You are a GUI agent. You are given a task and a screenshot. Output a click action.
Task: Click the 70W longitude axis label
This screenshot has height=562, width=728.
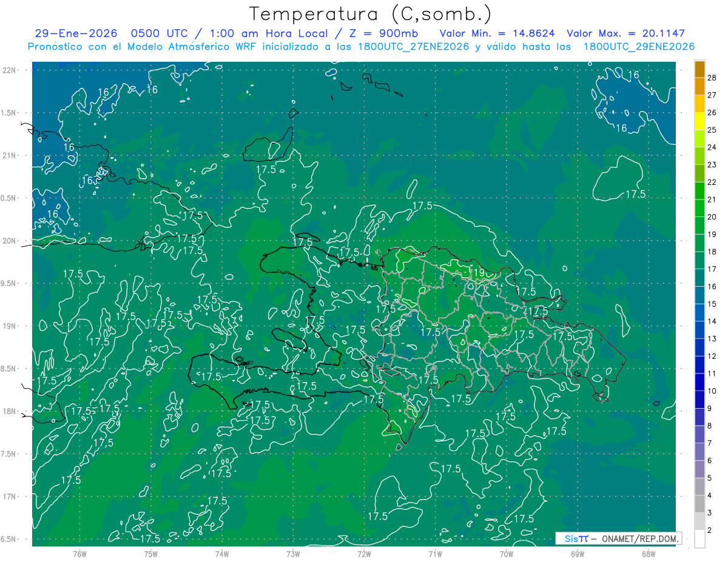point(507,554)
